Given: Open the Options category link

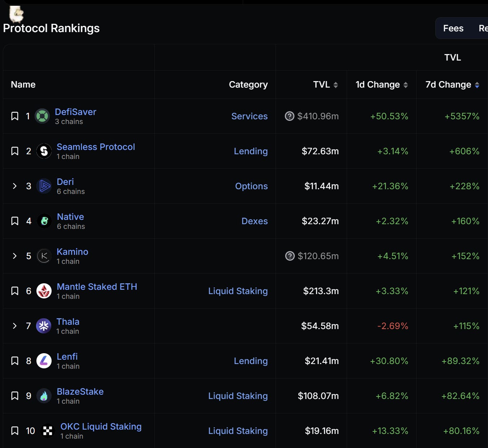Looking at the screenshot, I should click(251, 186).
